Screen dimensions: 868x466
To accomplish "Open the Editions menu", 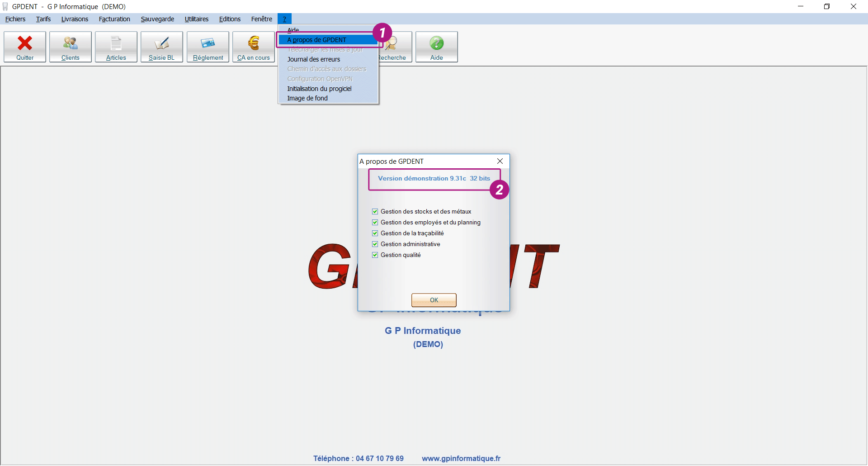I will pos(230,19).
